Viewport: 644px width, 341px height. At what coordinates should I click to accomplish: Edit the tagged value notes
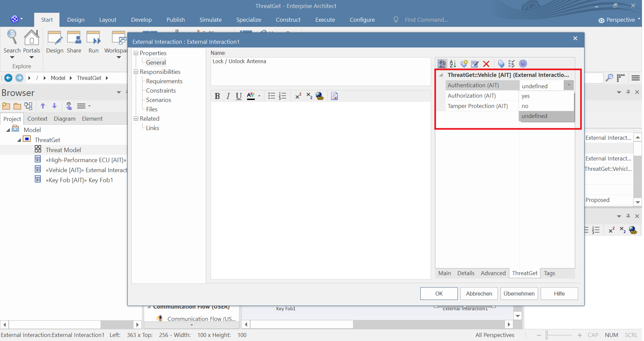click(x=475, y=64)
